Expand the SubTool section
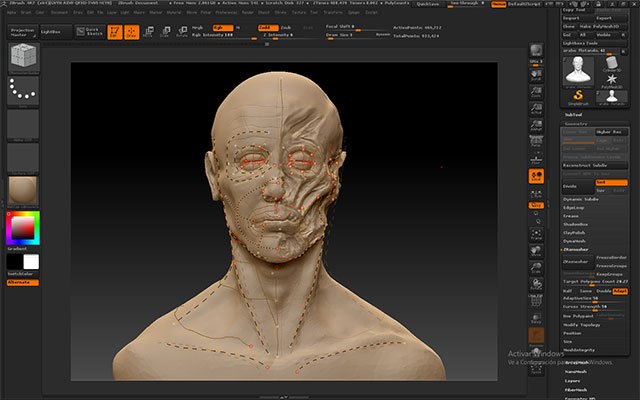This screenshot has height=400, width=640. click(573, 115)
